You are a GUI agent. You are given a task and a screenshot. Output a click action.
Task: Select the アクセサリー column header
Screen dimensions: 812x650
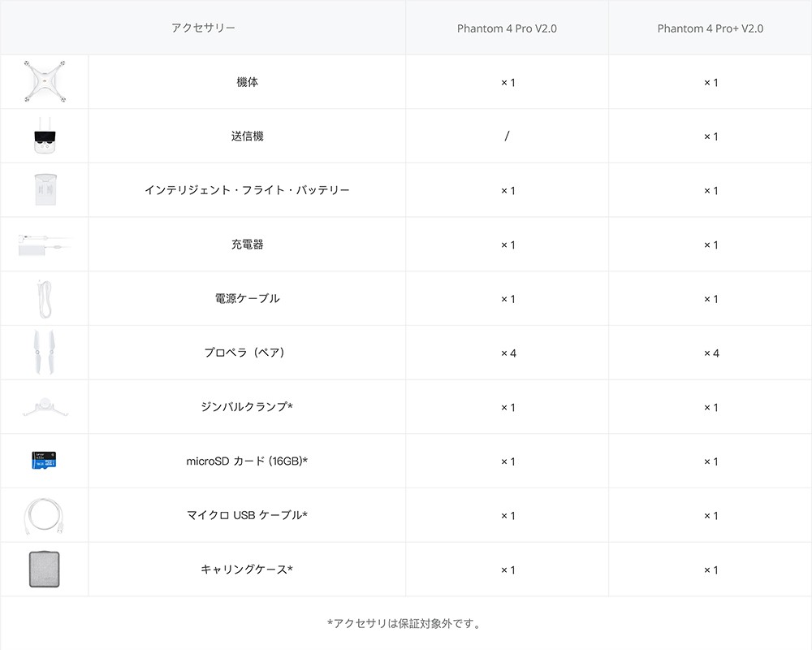(203, 28)
